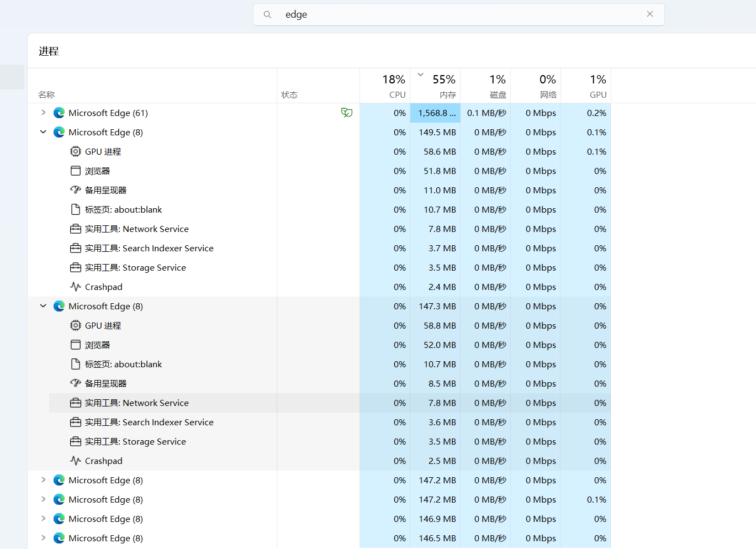Clear the search box with X
Screen dimensions: 756x549
650,14
